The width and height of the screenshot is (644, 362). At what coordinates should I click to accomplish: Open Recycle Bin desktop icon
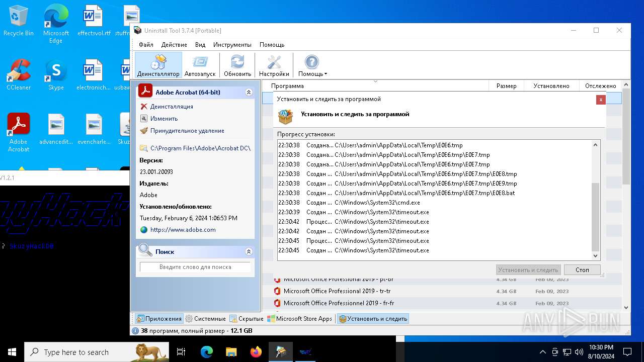(x=19, y=21)
